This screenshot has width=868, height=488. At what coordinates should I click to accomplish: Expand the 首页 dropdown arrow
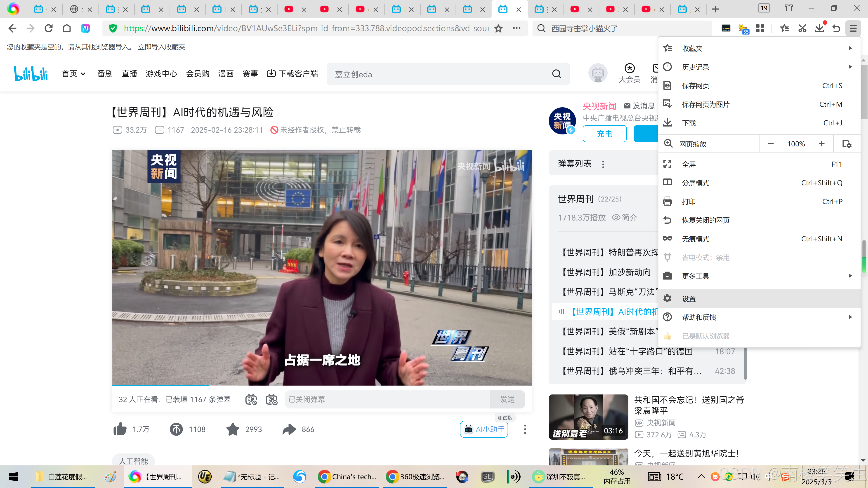pyautogui.click(x=83, y=74)
